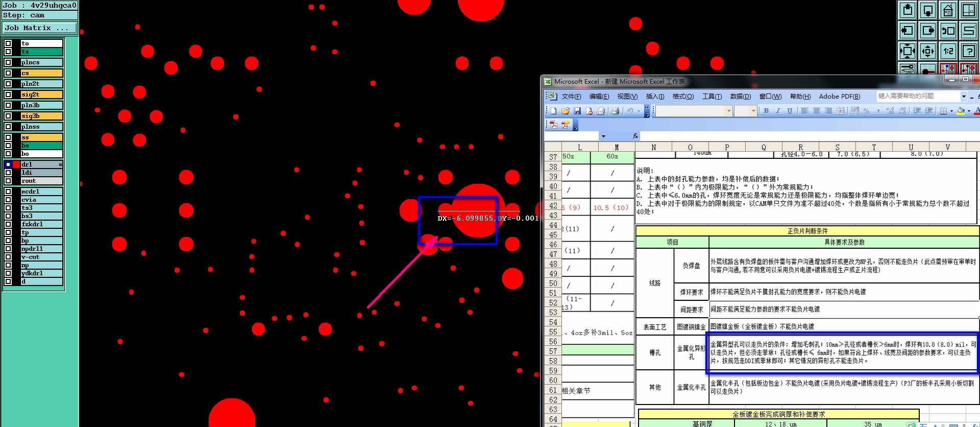The height and width of the screenshot is (427, 980).
Task: Click the help question input field
Action: click(918, 96)
